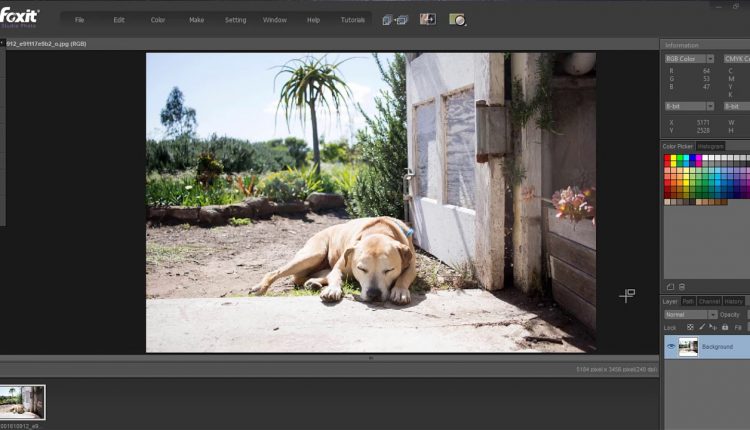Click the Foxit logo

[19, 17]
